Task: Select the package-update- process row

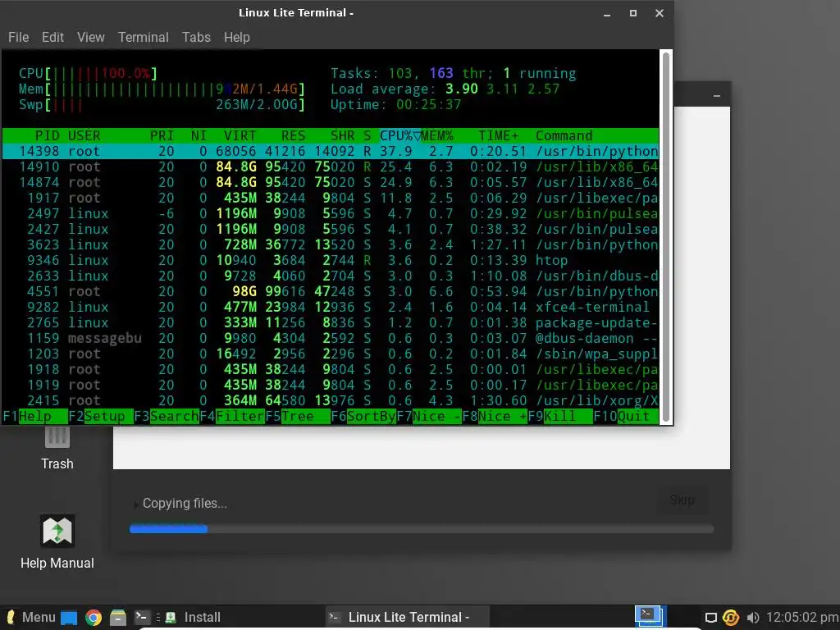Action: (x=331, y=322)
